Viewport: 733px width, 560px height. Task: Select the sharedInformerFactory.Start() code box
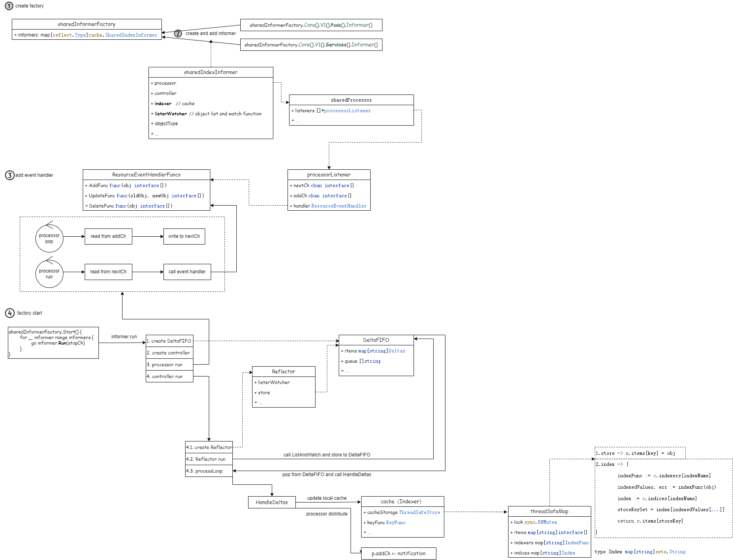tap(53, 343)
